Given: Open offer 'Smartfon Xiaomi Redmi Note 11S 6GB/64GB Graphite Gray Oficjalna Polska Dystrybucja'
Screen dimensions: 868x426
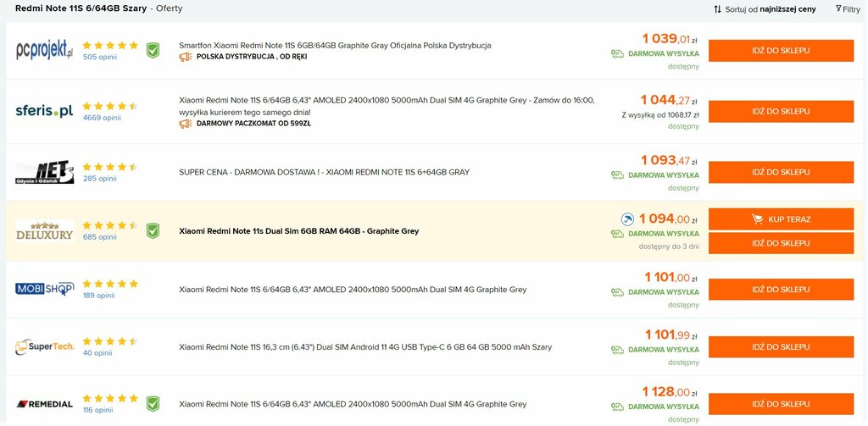Looking at the screenshot, I should tap(335, 46).
